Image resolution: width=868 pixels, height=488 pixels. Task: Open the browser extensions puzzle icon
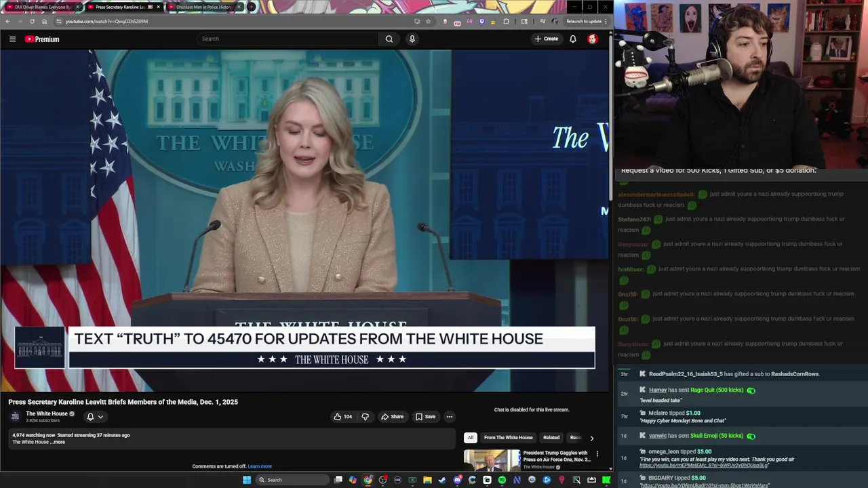(506, 21)
